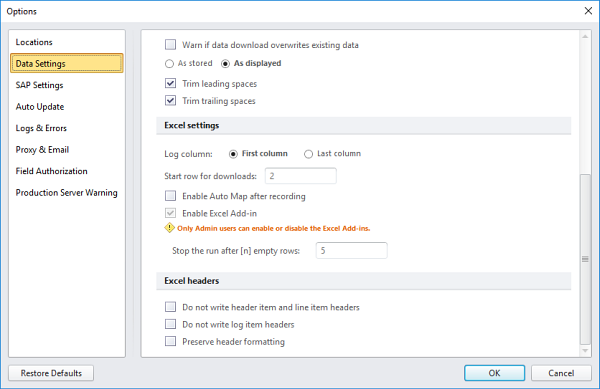Close the Options dialog
600x389 pixels.
(x=588, y=11)
